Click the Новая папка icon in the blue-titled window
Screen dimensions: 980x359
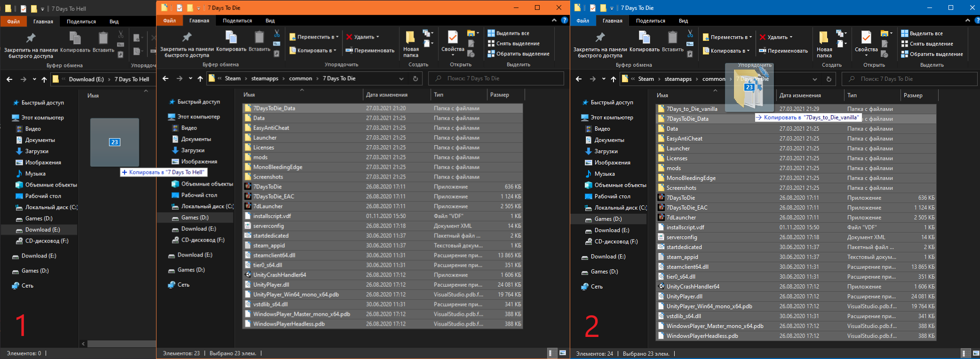(x=824, y=38)
